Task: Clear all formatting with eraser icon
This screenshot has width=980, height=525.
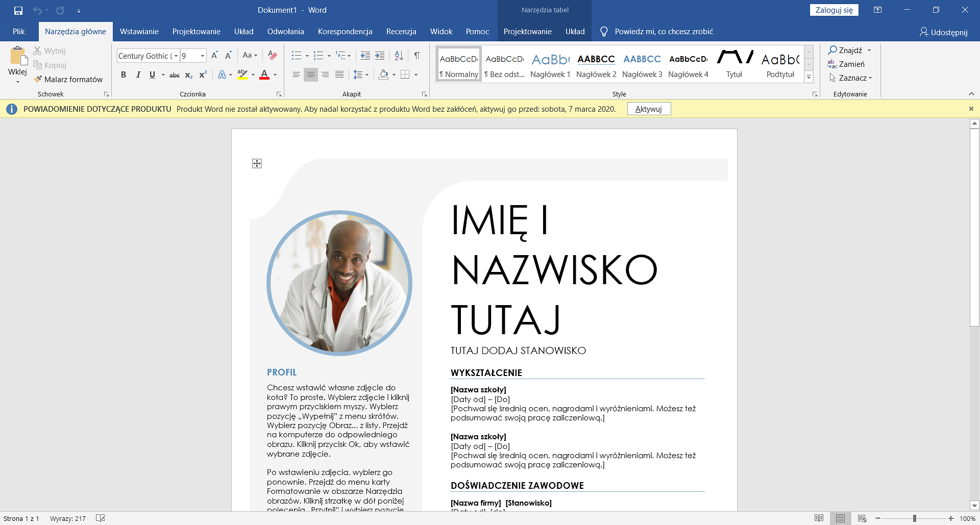Action: pos(273,56)
